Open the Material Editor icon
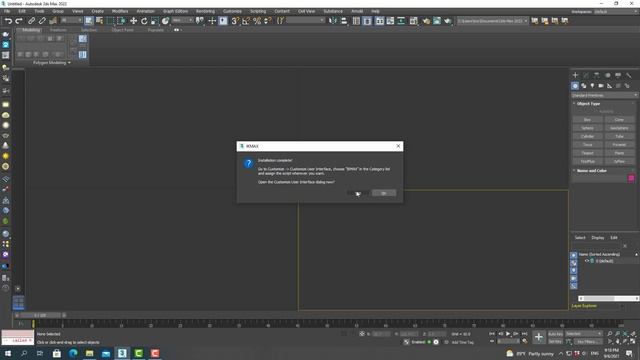This screenshot has height=360, width=640. pyautogui.click(x=413, y=21)
